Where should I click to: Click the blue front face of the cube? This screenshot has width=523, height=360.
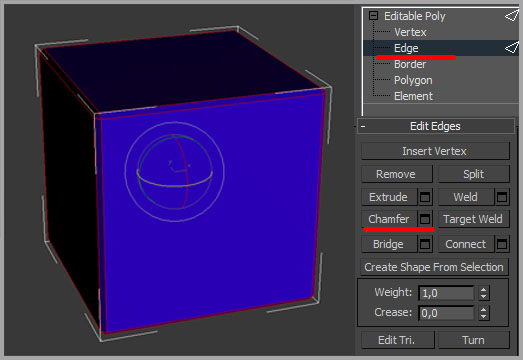(253, 214)
